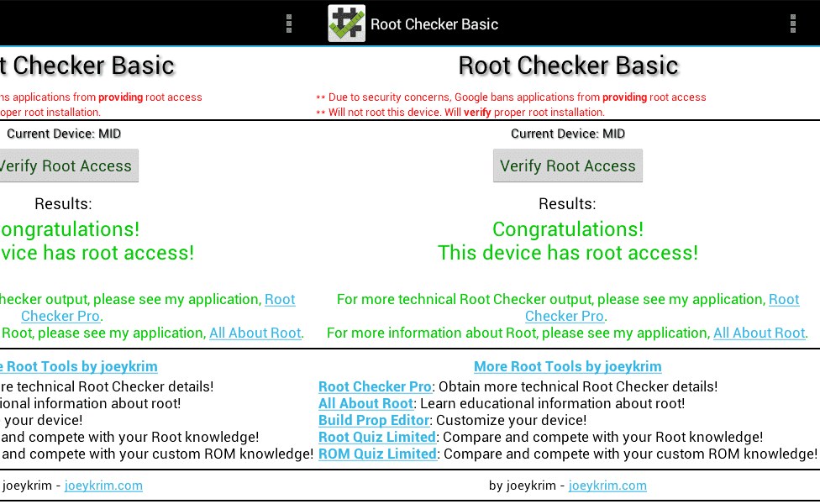Open the underlined All About Root link in the right pane's green text
Screen dimensions: 820x504
760,333
